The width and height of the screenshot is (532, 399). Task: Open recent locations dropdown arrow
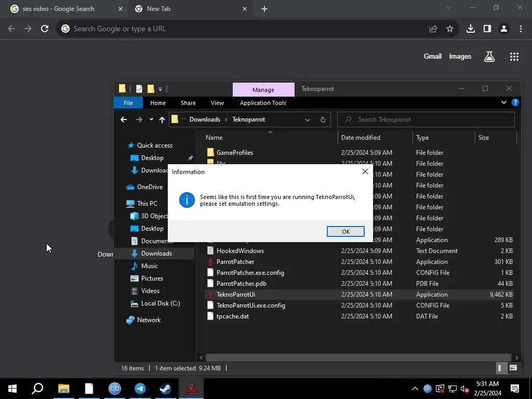click(151, 119)
